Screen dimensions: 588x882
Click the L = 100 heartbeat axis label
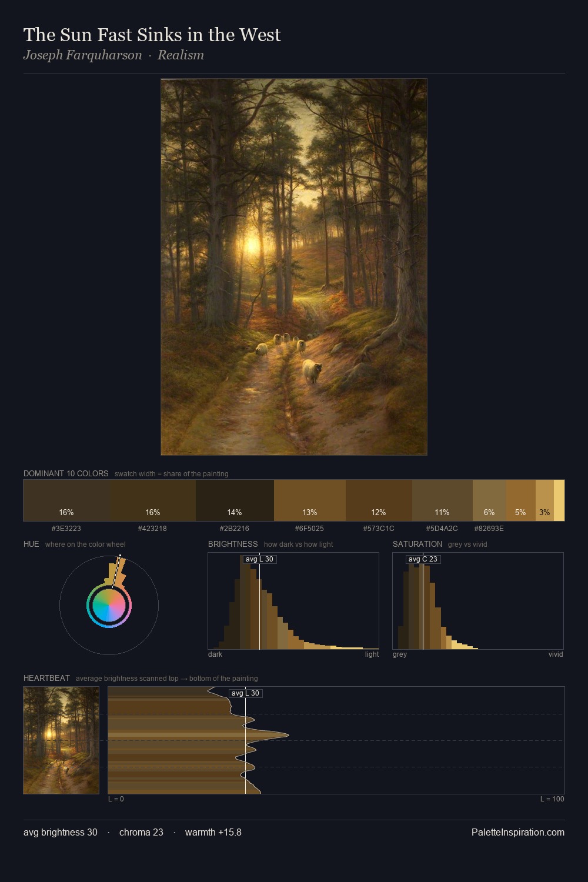[x=552, y=799]
